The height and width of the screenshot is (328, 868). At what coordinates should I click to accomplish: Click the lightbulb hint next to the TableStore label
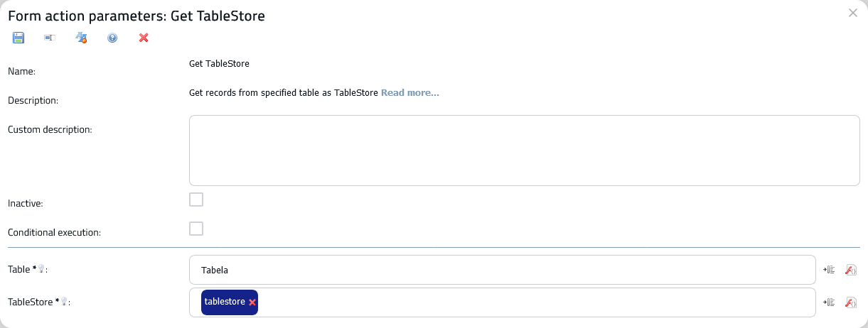64,302
